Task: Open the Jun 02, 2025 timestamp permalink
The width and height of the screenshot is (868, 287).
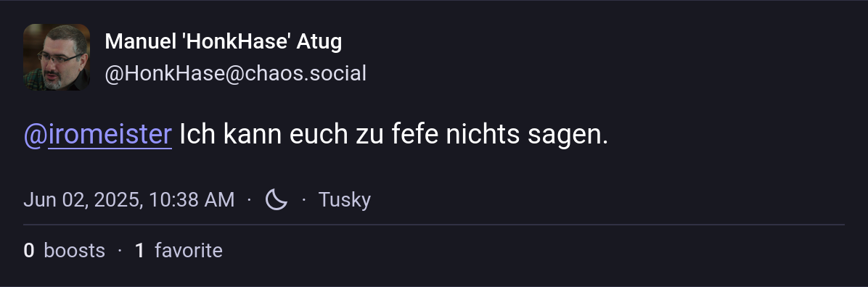Action: pyautogui.click(x=129, y=199)
